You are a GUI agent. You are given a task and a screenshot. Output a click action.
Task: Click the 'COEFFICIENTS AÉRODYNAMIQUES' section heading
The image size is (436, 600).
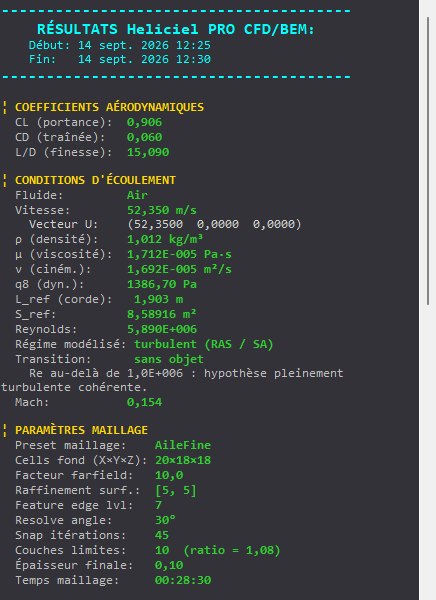pos(109,107)
